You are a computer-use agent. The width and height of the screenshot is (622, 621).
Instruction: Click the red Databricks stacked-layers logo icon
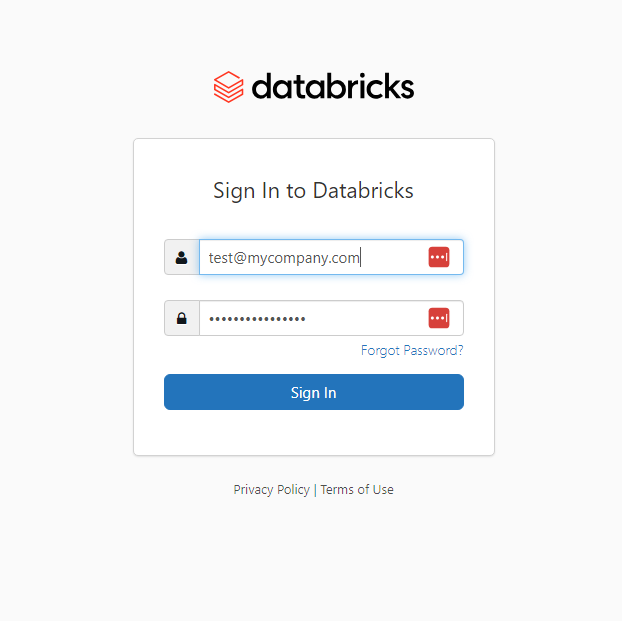click(228, 87)
